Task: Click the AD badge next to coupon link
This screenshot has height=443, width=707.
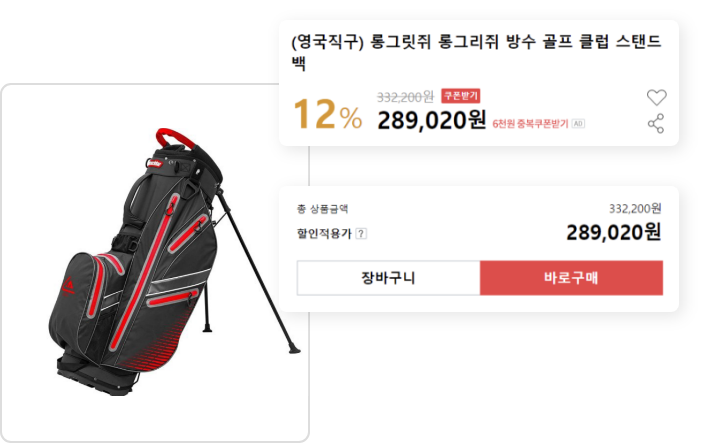Action: click(578, 124)
